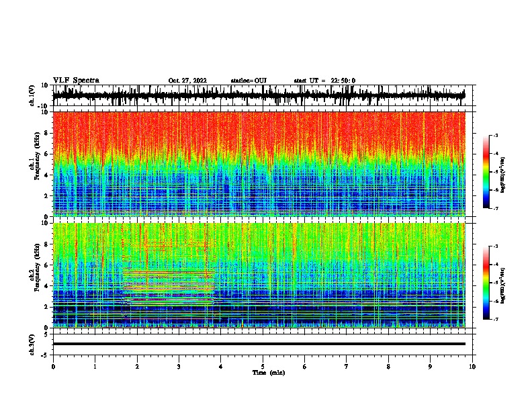
Task: Click the ch.2 spectrogram color scale bar
Action: tap(486, 283)
